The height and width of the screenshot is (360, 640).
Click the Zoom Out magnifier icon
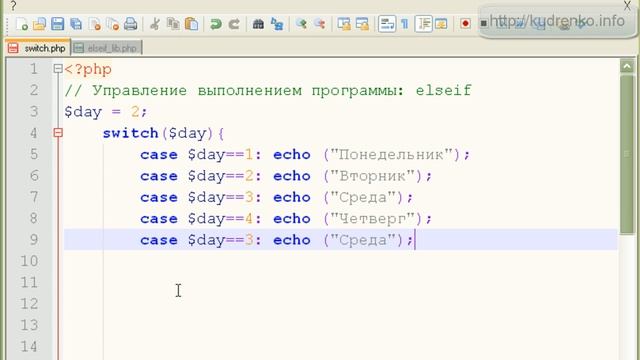click(x=320, y=24)
